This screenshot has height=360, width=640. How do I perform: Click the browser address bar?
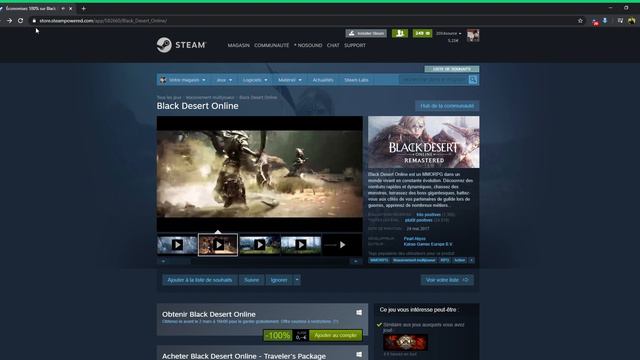[306, 20]
